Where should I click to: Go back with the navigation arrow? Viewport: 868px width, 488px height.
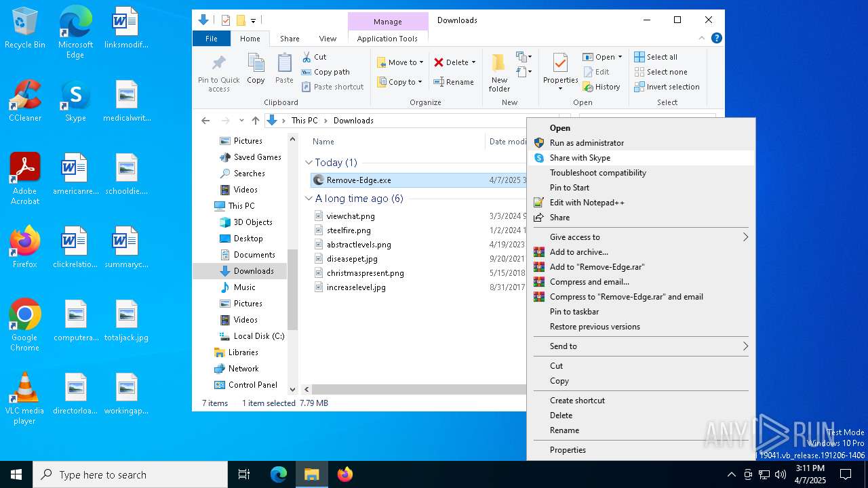205,121
